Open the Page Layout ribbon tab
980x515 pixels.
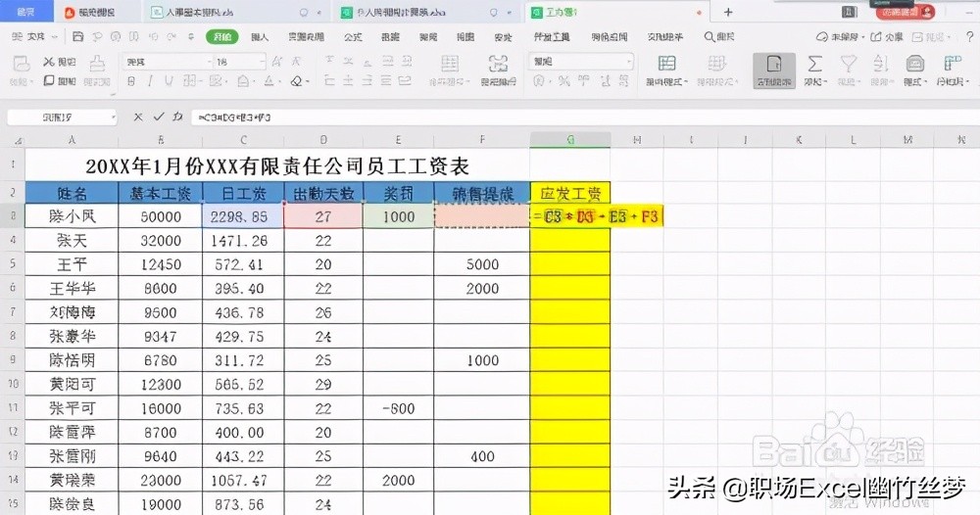[x=306, y=37]
